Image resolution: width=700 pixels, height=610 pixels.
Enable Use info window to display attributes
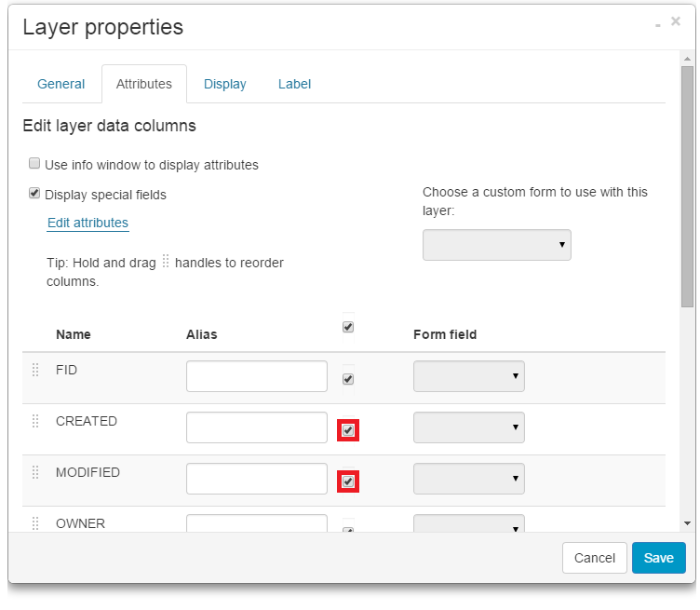coord(34,164)
